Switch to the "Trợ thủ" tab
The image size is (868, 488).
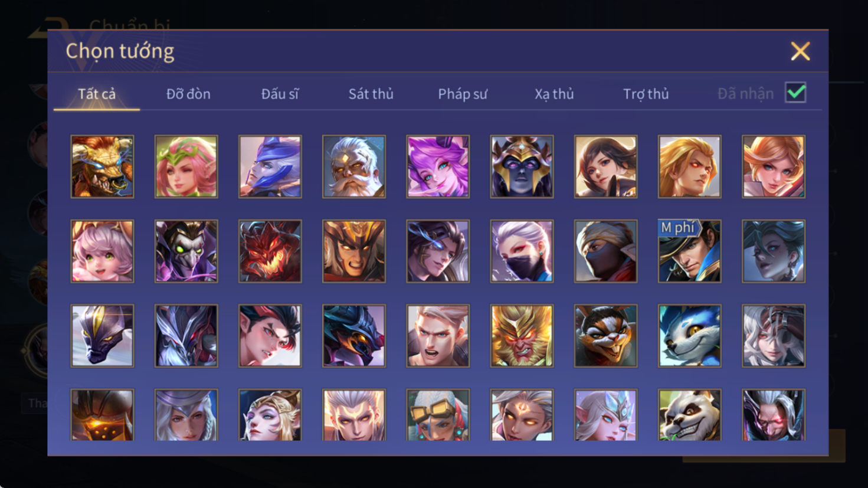646,94
